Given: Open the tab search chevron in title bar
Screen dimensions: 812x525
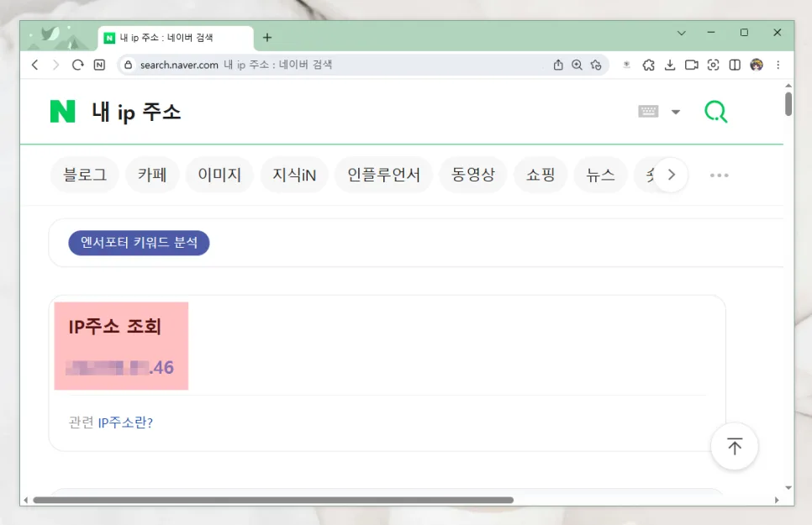Looking at the screenshot, I should click(682, 33).
